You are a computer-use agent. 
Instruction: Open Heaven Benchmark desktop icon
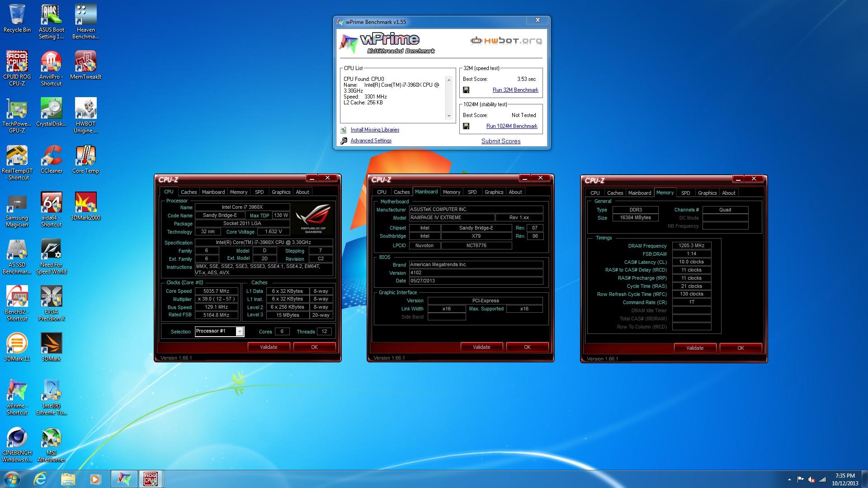(x=85, y=22)
